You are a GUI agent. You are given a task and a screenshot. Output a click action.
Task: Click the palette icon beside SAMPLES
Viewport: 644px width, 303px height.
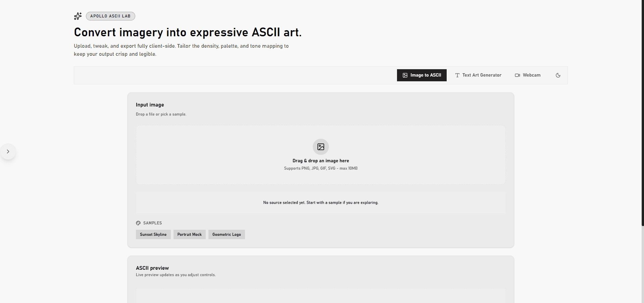click(x=138, y=223)
